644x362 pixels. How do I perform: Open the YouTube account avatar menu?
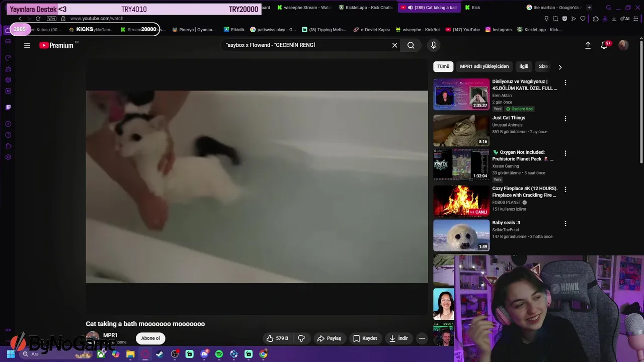point(623,45)
